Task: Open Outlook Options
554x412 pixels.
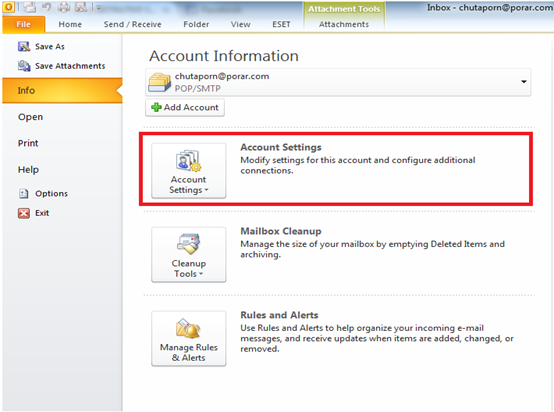Action: point(51,194)
